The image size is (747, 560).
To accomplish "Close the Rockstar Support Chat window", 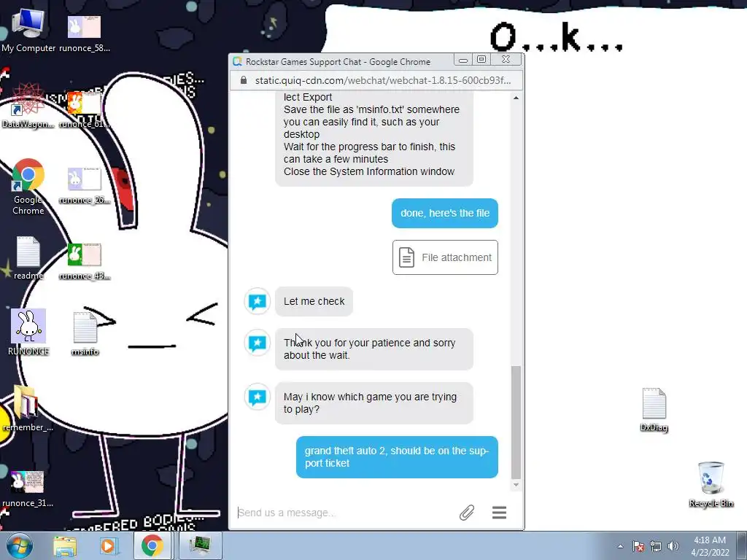I will [x=506, y=60].
